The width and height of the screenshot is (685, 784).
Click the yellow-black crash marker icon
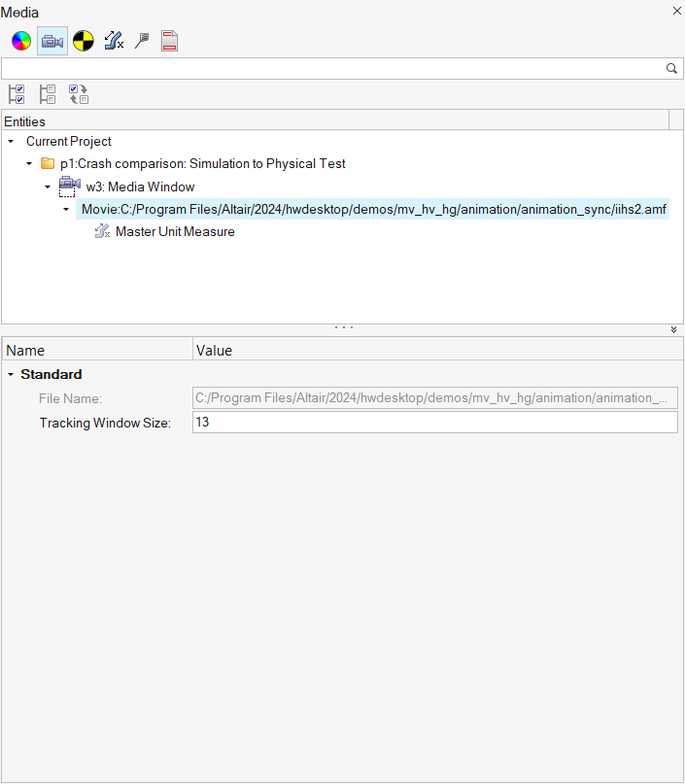click(84, 41)
